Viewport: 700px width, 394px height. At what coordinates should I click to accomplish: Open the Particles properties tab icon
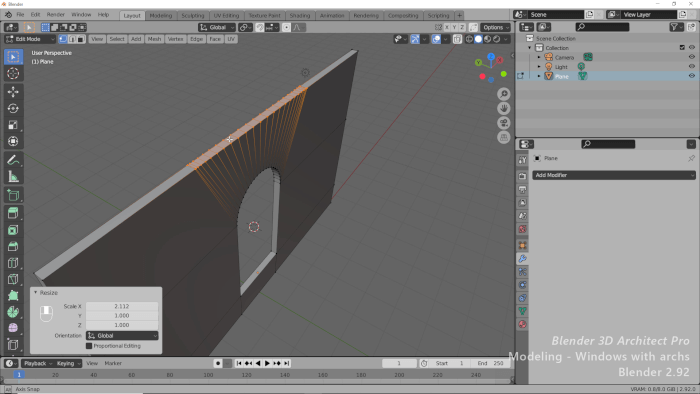522,272
